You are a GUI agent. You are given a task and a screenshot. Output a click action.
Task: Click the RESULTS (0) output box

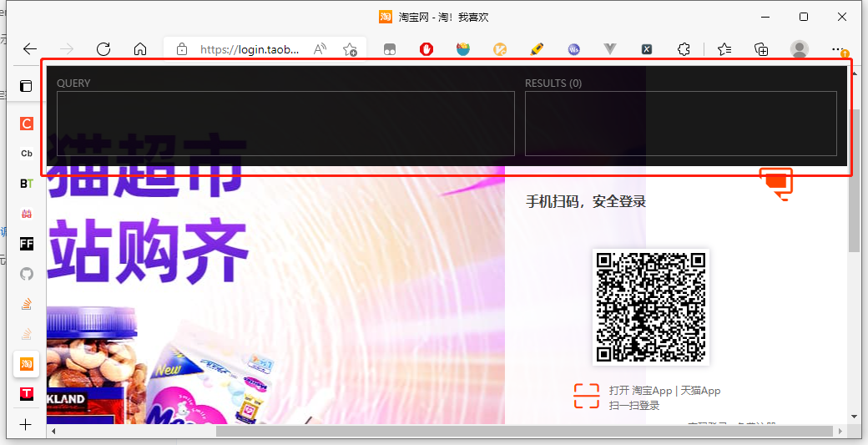[680, 124]
